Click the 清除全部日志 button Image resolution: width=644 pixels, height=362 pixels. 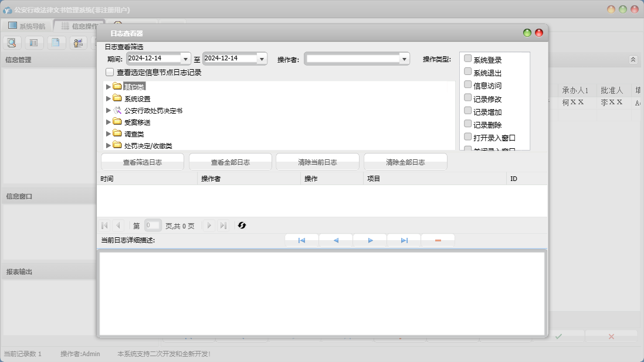pos(405,162)
